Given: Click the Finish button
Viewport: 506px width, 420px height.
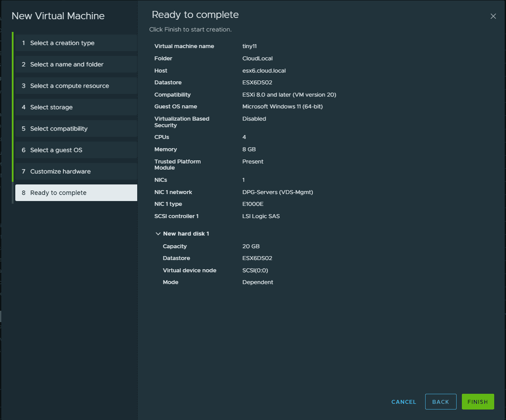Looking at the screenshot, I should 478,402.
